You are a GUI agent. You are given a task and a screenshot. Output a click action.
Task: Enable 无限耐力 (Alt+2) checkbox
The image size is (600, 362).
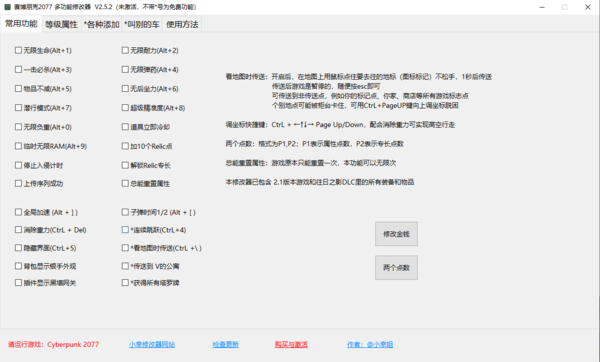125,50
